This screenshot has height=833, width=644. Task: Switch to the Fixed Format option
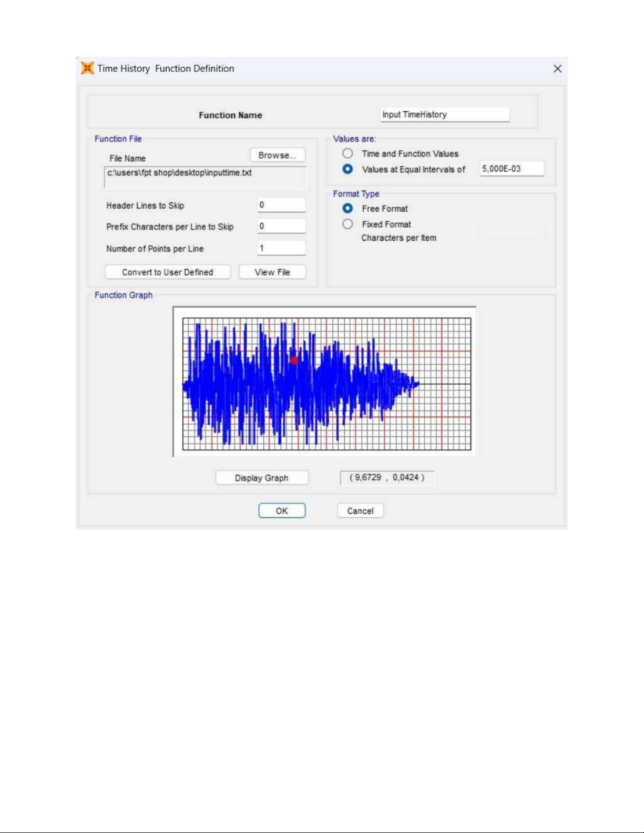(347, 224)
